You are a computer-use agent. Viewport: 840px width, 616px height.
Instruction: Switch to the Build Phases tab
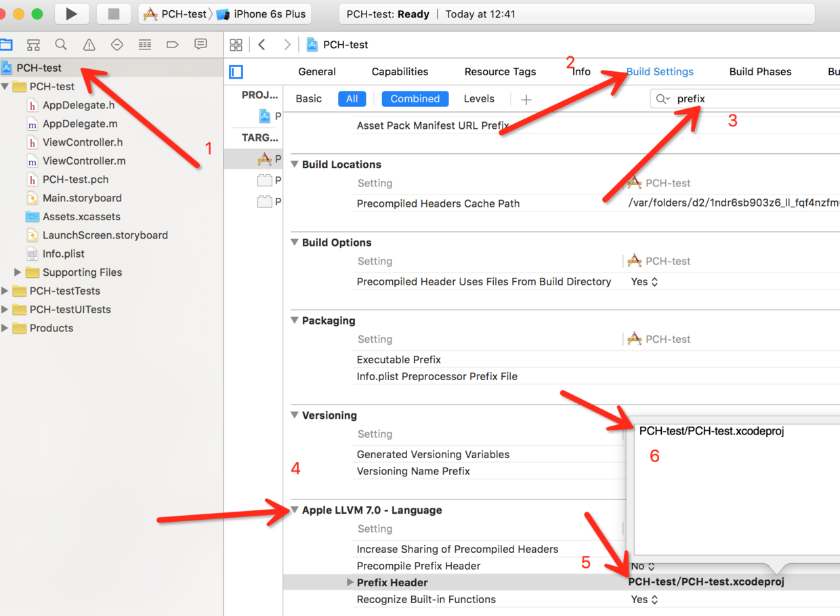click(x=760, y=72)
